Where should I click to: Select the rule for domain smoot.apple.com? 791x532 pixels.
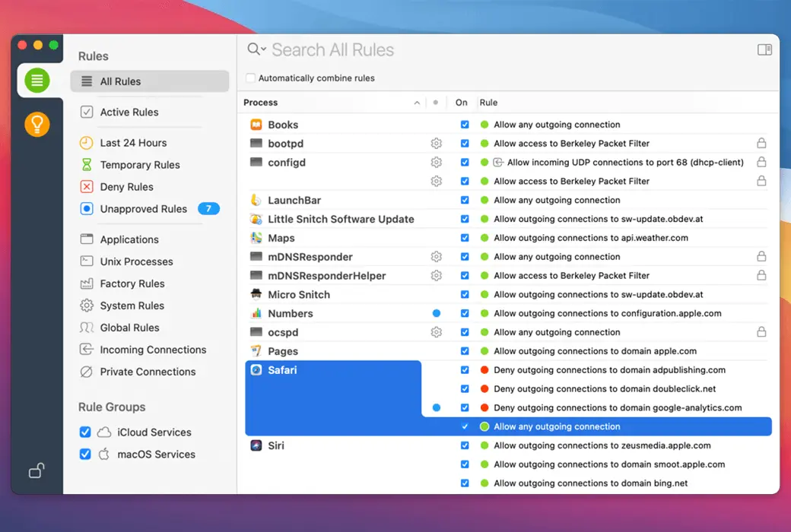[609, 464]
